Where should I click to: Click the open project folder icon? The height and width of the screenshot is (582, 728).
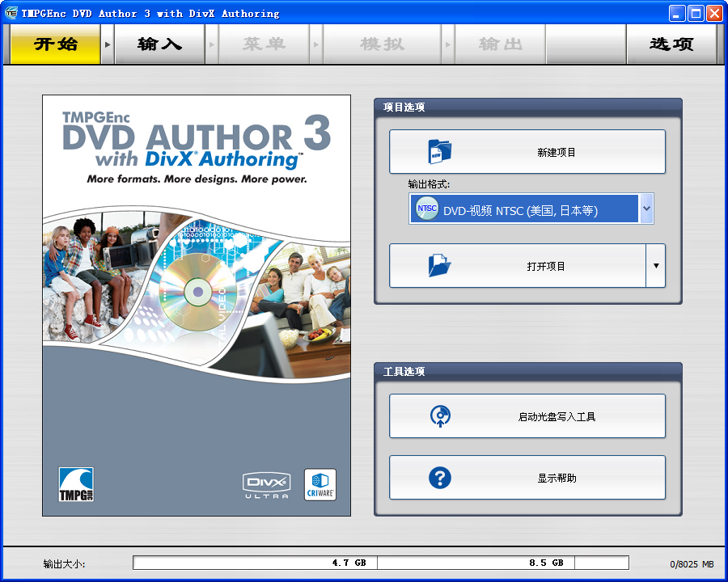[439, 265]
